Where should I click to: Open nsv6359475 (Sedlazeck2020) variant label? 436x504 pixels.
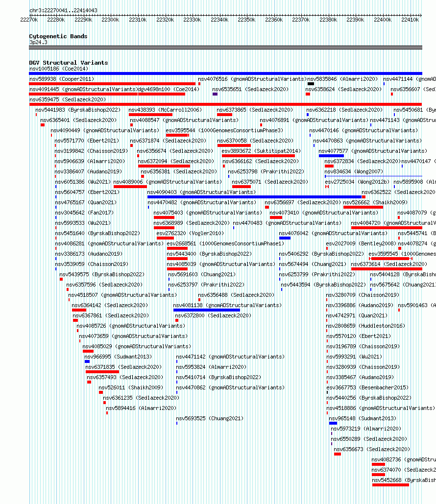click(68, 99)
